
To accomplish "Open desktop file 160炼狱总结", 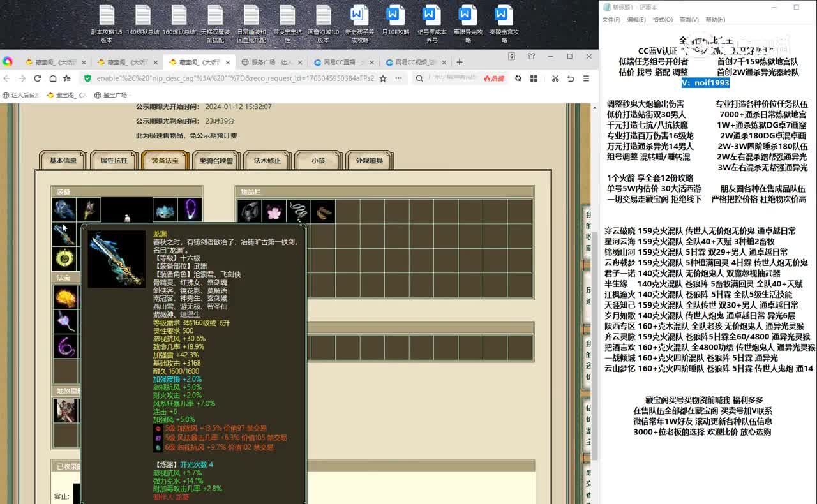I will pos(179,20).
